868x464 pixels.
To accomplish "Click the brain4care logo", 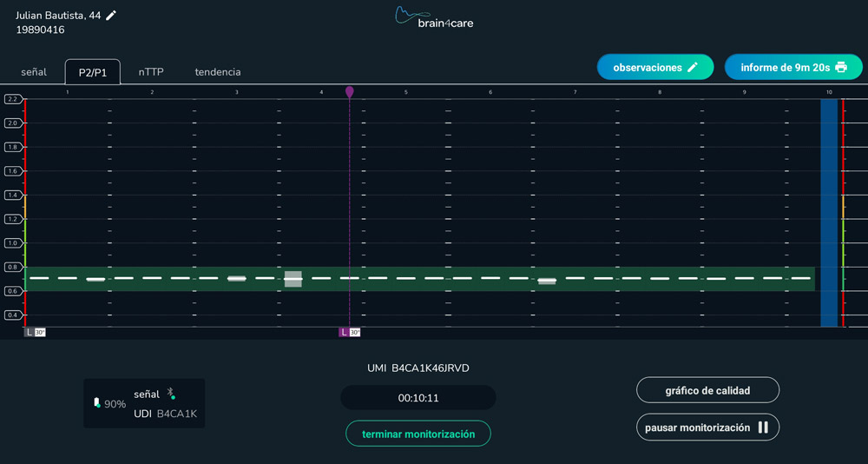I will [434, 17].
